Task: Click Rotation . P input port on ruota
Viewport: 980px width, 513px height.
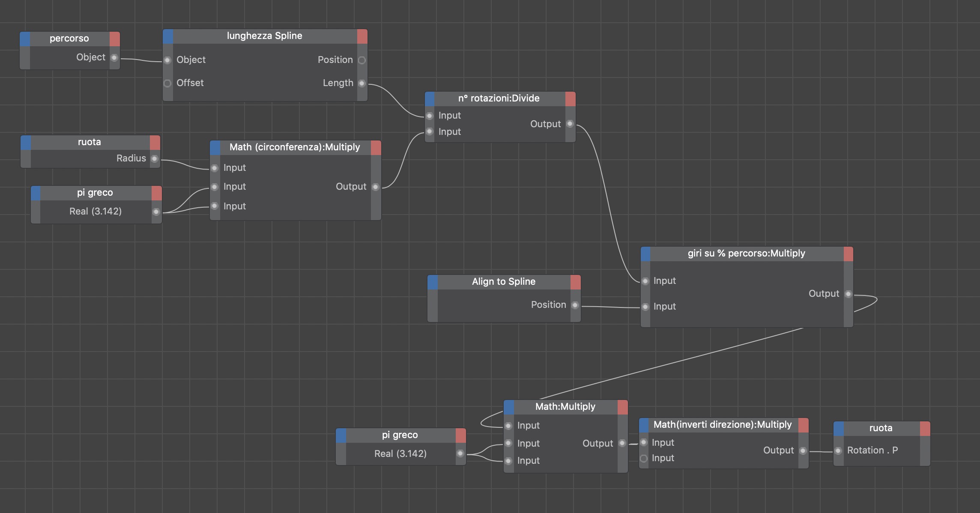Action: 838,450
